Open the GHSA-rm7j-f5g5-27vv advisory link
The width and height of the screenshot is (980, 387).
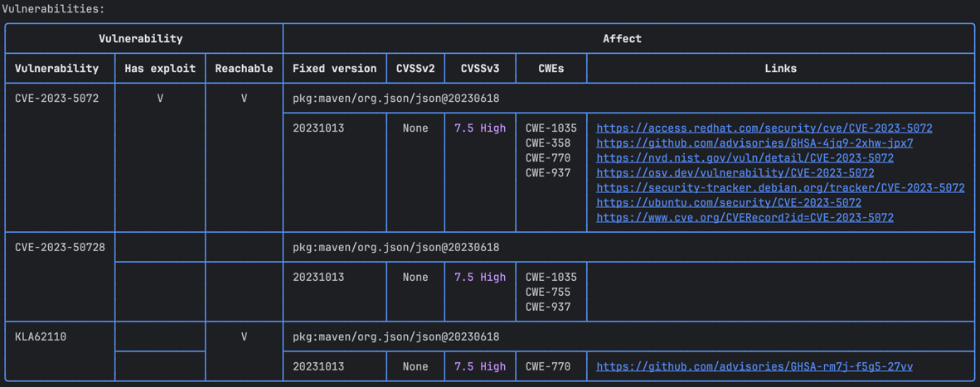pyautogui.click(x=755, y=367)
